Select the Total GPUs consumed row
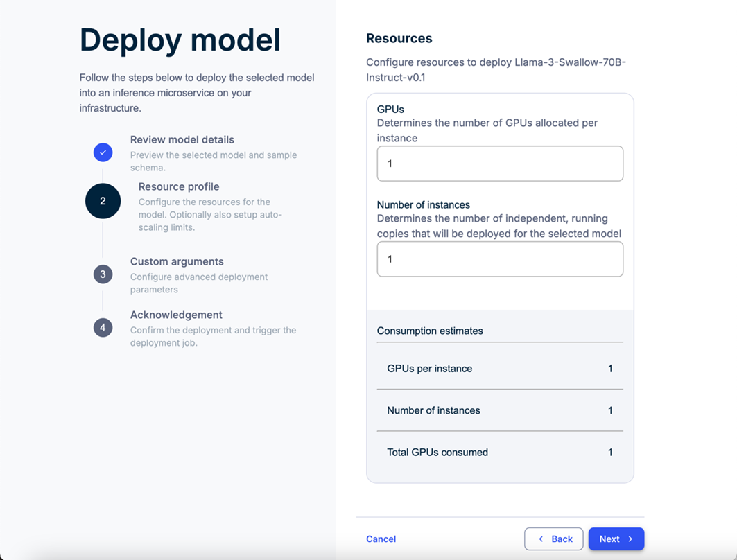The height and width of the screenshot is (560, 737). [x=499, y=452]
